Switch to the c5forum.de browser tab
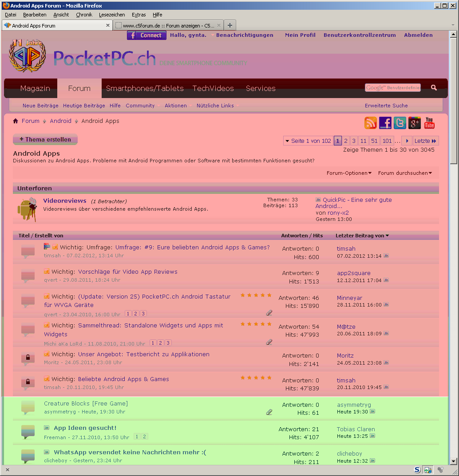Viewport: 459px width, 476px height. coord(168,26)
